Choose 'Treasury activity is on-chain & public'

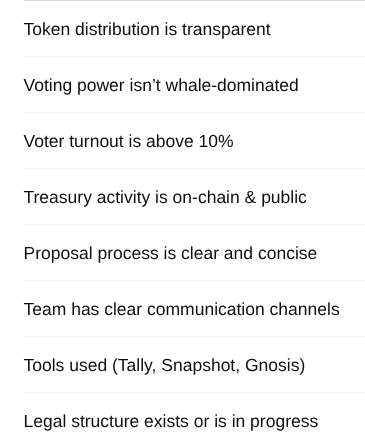[x=194, y=197]
